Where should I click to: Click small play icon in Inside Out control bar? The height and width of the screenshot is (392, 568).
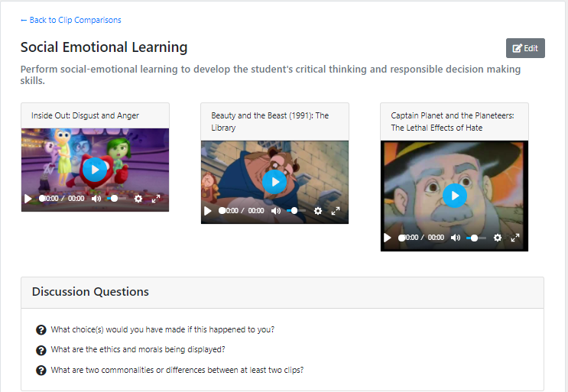click(x=28, y=199)
